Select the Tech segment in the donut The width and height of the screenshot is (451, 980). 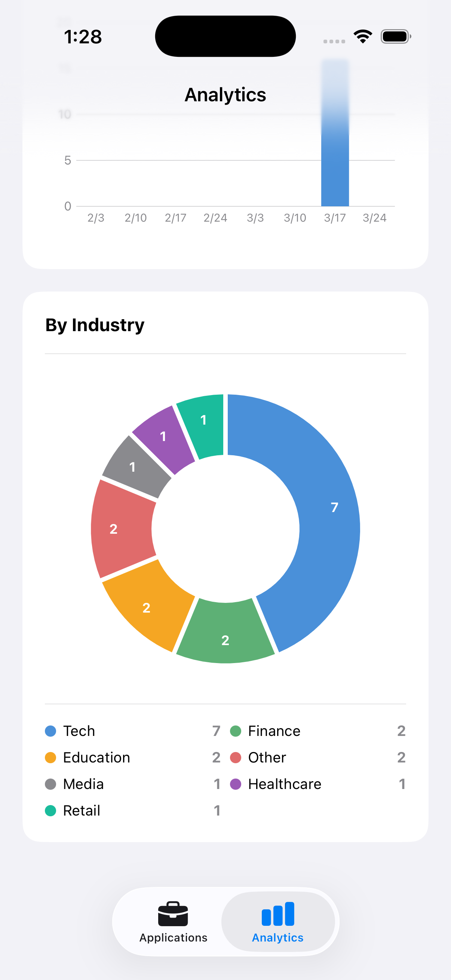click(334, 508)
